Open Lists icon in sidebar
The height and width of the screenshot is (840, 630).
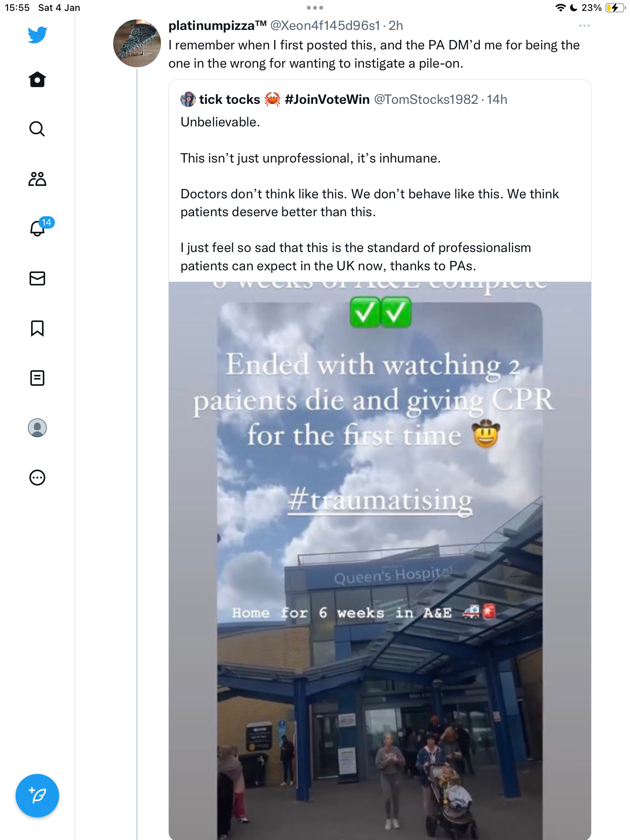point(37,378)
